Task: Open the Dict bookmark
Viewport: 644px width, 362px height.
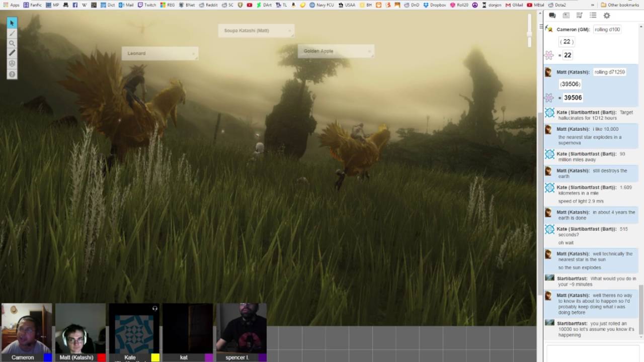Action: coord(107,5)
